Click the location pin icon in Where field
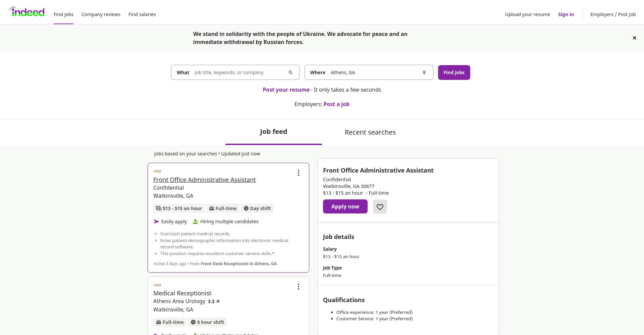This screenshot has width=644, height=335. (x=424, y=73)
